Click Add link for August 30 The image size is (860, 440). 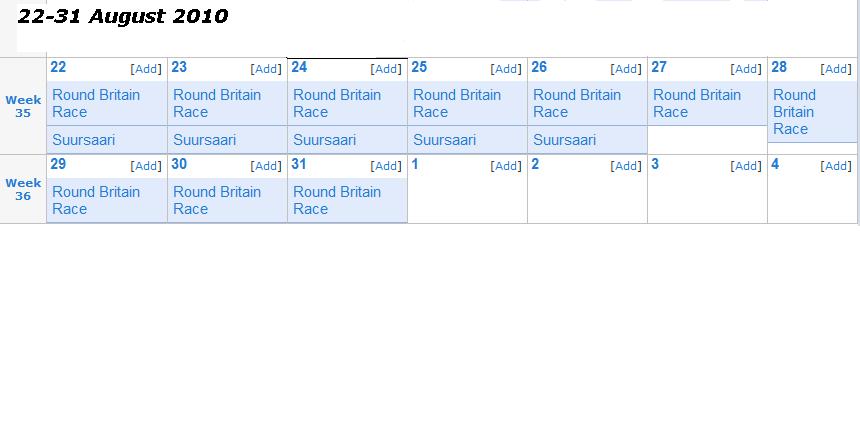(266, 166)
